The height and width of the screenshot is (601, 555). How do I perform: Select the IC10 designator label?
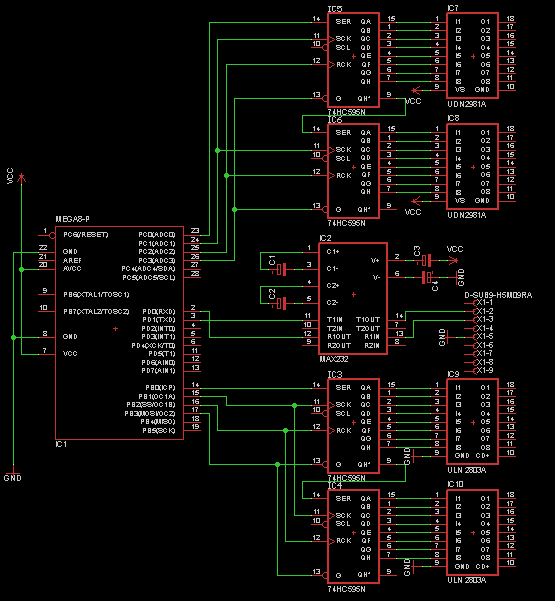[x=455, y=484]
